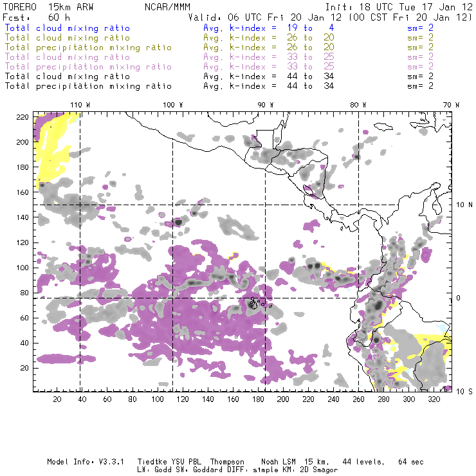Select the 'Noah LSM' land surface label
Screen dimensions: 476x476
[x=279, y=462]
